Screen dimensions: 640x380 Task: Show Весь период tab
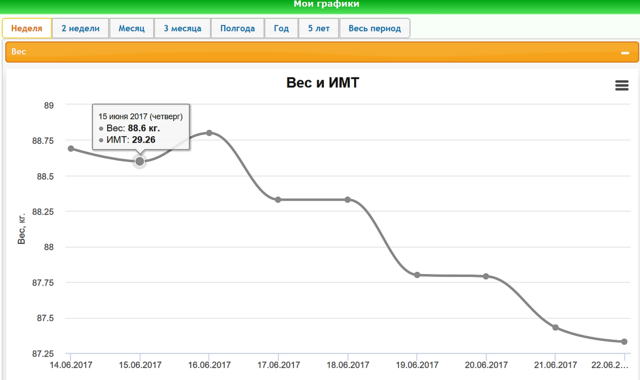pos(375,28)
